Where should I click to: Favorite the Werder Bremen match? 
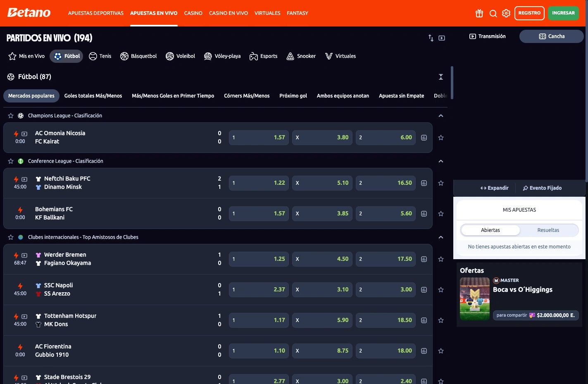click(441, 259)
